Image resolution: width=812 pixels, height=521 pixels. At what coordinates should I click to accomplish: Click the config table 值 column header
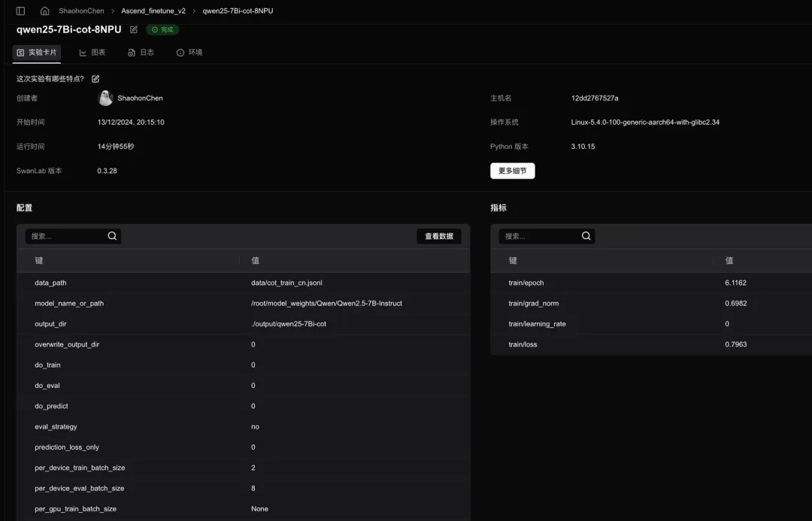point(256,260)
